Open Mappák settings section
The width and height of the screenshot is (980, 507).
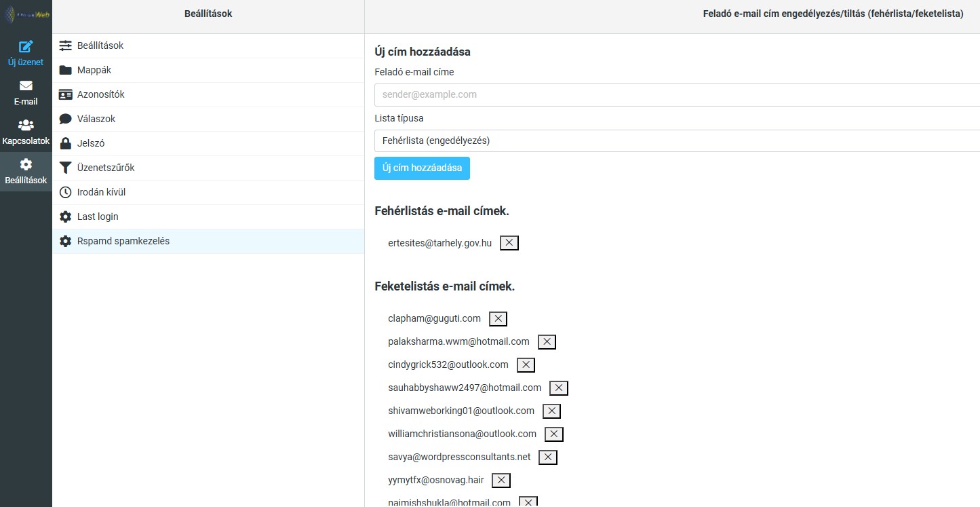(94, 70)
